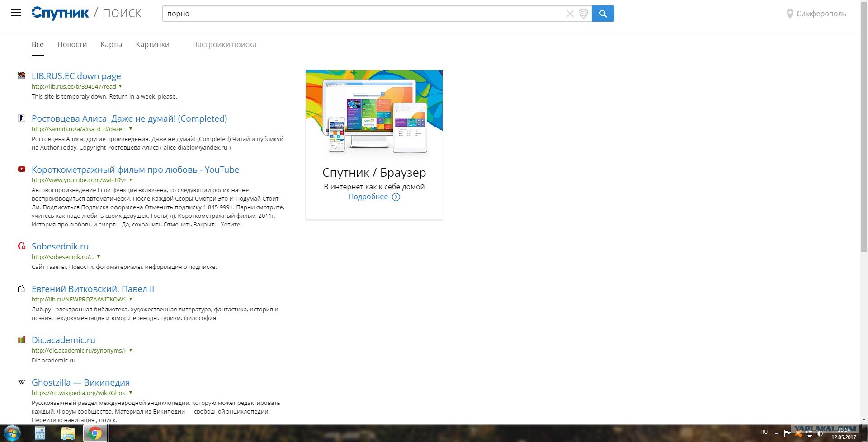Open Calculator from the taskbar

[40, 433]
